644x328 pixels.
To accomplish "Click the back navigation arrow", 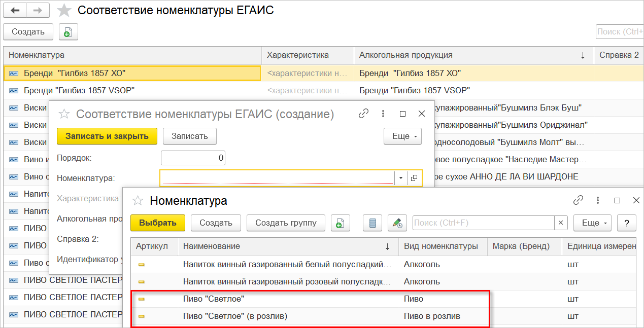I will [15, 11].
